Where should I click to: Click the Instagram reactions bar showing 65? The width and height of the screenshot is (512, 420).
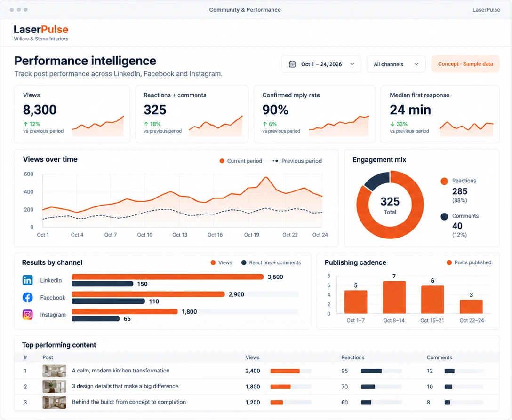click(96, 318)
